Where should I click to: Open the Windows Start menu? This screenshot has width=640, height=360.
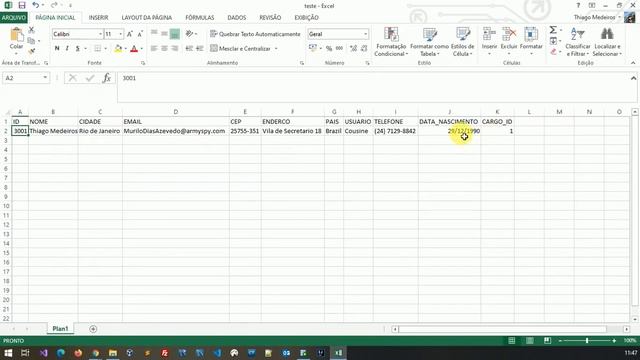(x=8, y=353)
